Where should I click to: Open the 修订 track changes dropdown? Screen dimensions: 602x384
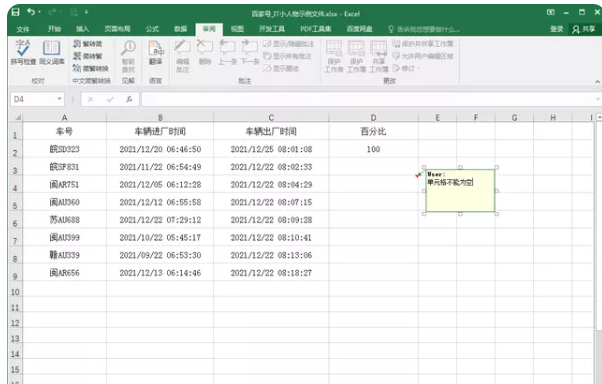(406, 68)
